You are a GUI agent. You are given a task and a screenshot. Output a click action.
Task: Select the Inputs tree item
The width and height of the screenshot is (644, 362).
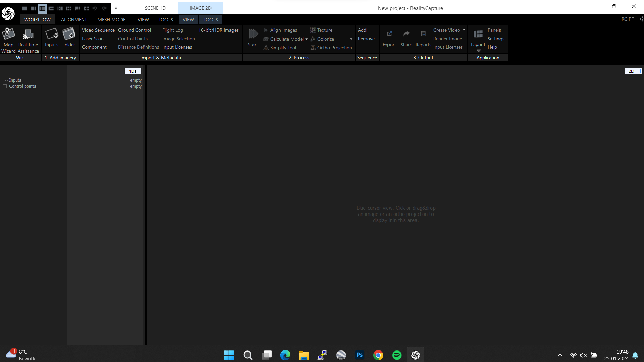15,80
